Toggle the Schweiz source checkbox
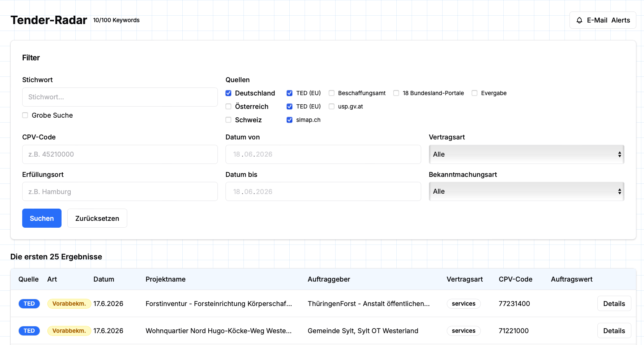 pos(229,120)
